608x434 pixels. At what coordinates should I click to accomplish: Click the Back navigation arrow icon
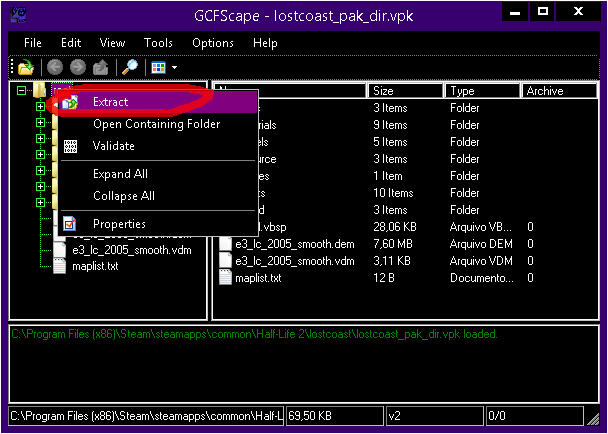55,67
